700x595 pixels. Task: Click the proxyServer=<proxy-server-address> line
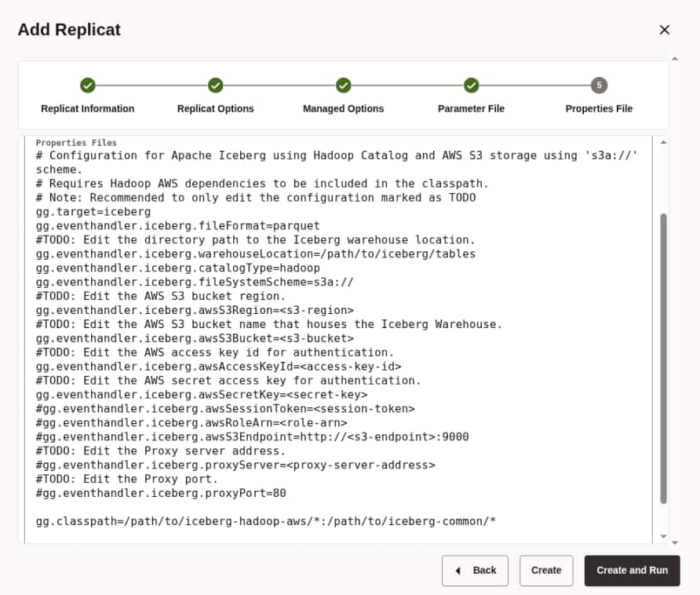pyautogui.click(x=235, y=465)
